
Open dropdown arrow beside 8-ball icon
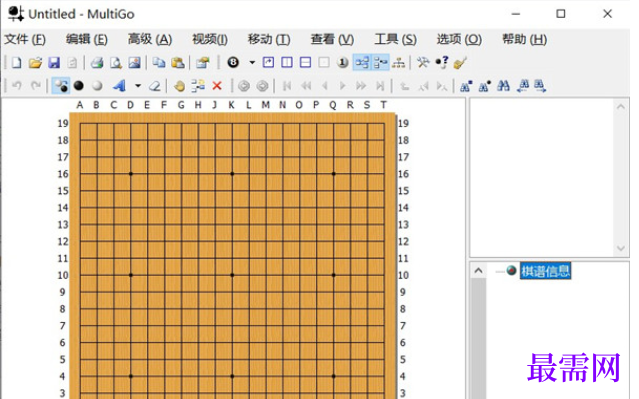coord(252,62)
